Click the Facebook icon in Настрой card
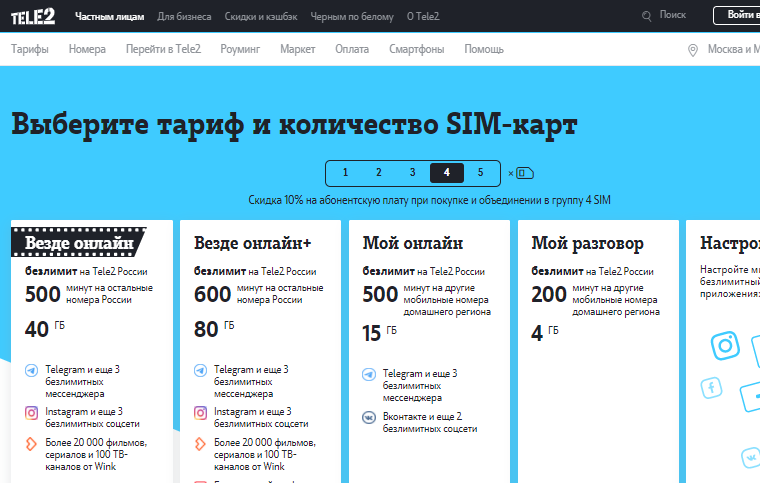Screen dimensions: 760x483 (x=712, y=388)
